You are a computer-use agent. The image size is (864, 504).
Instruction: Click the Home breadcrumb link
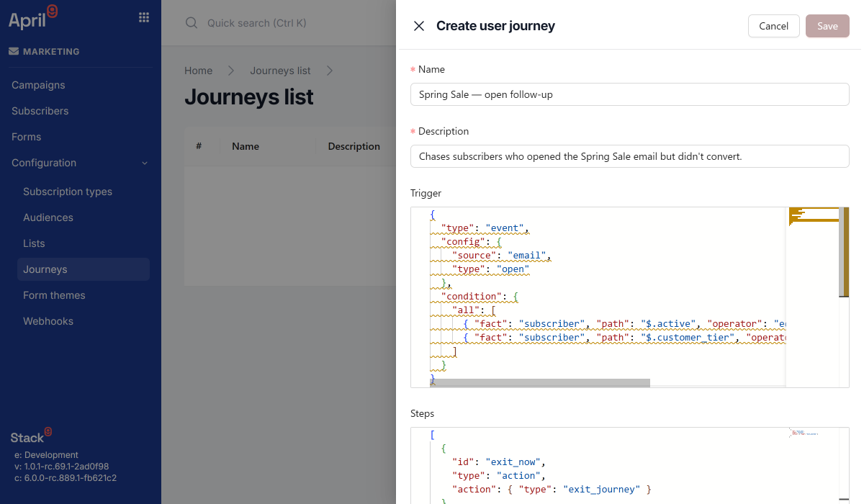point(199,71)
